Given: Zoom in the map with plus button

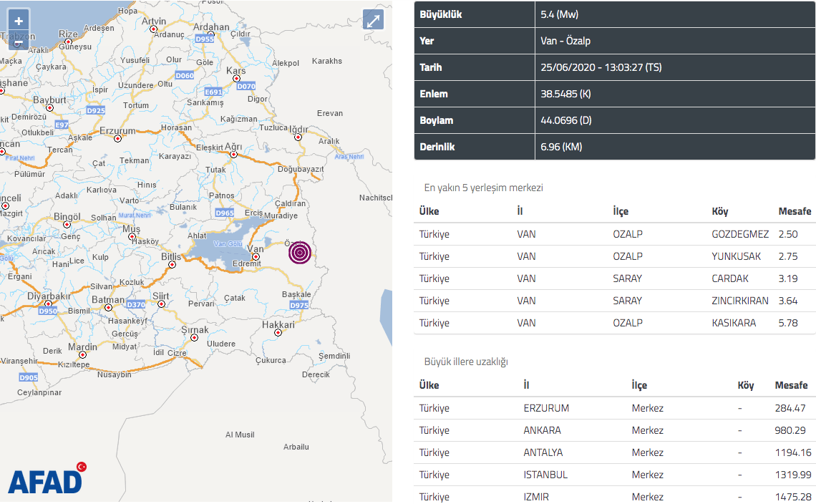Looking at the screenshot, I should 19,21.
